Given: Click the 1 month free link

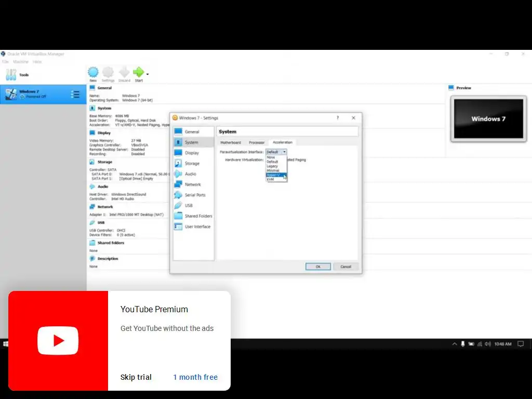Looking at the screenshot, I should tap(195, 377).
